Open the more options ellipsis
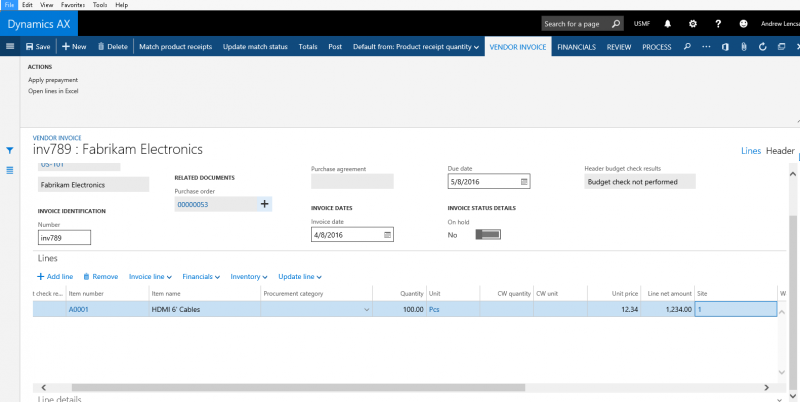The width and height of the screenshot is (800, 402). pos(706,46)
